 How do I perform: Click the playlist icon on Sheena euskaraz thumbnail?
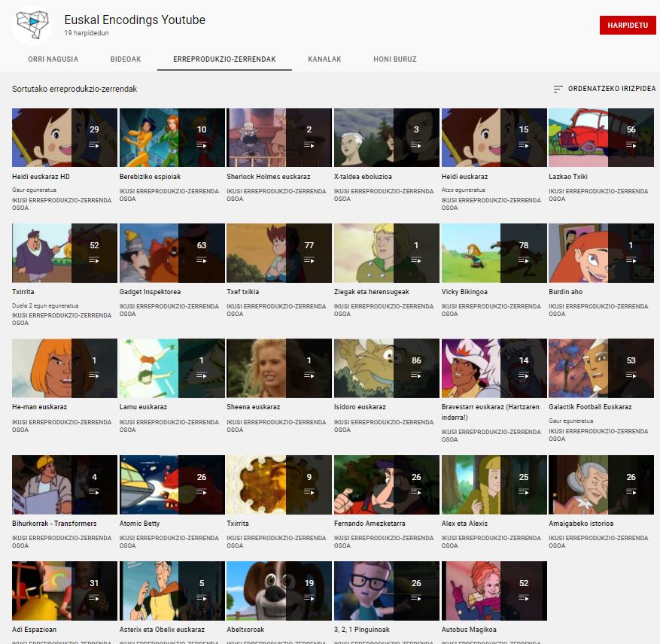(x=309, y=375)
